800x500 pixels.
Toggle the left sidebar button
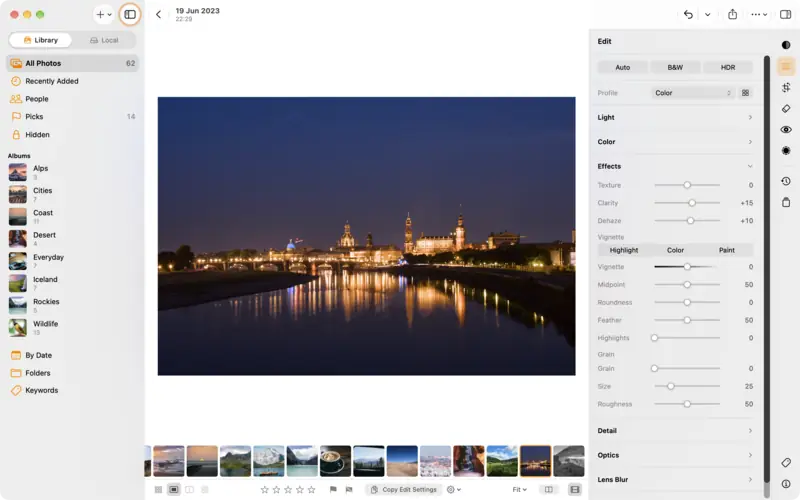point(130,14)
